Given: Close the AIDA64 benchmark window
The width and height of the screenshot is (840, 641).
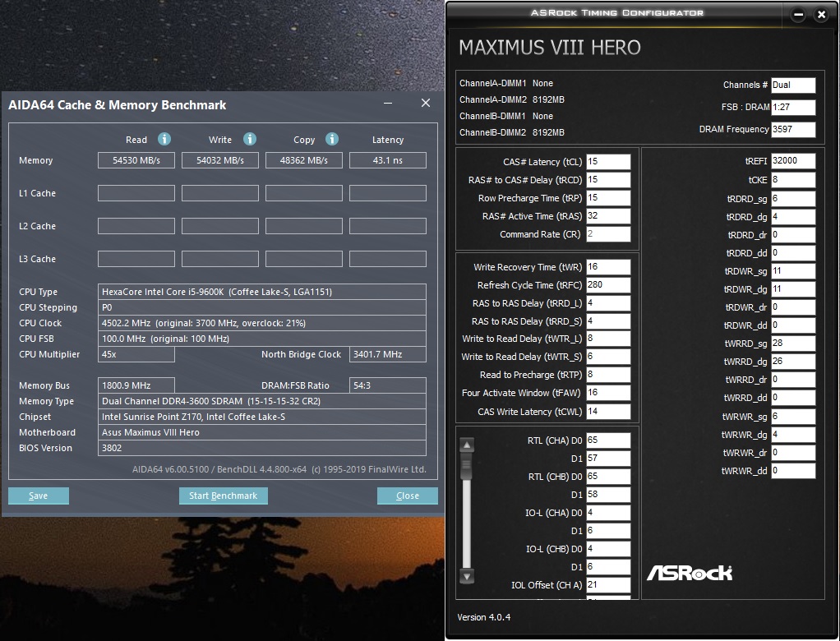Looking at the screenshot, I should point(426,103).
